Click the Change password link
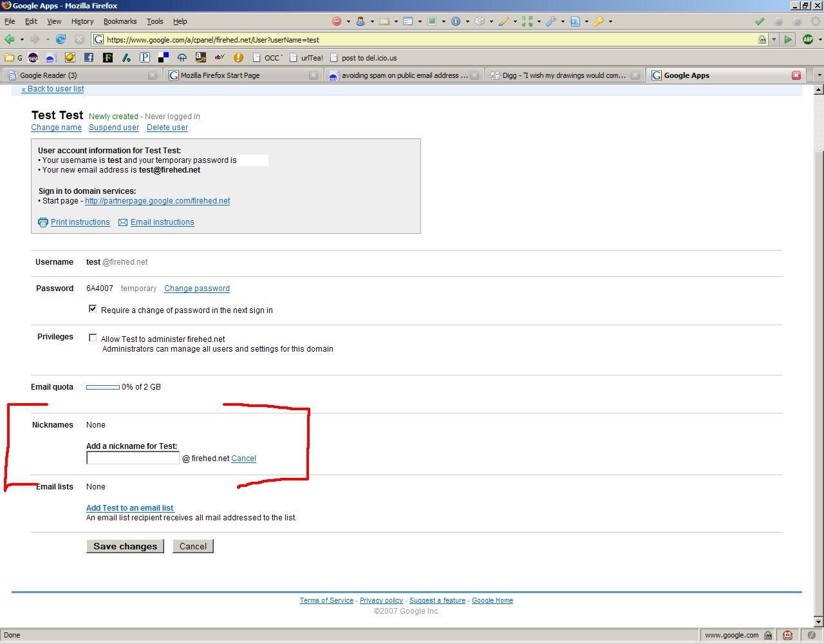 click(x=197, y=289)
